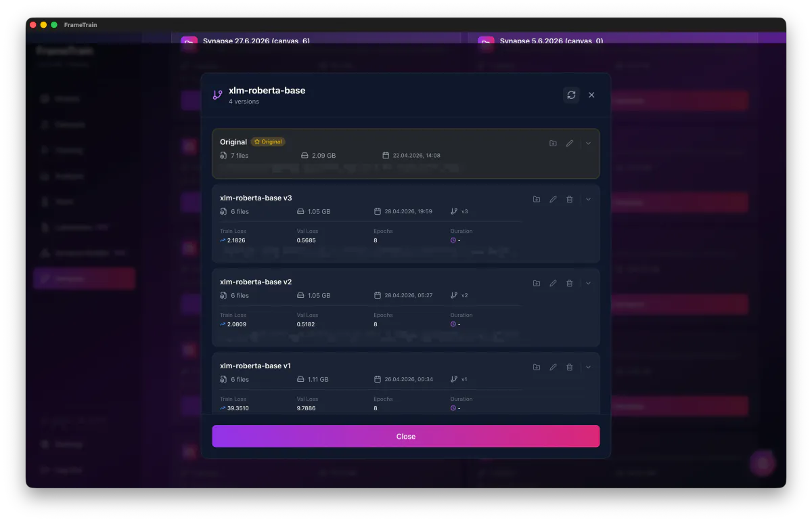Click the "4 versions" subtitle
The height and width of the screenshot is (522, 812).
[x=244, y=102]
